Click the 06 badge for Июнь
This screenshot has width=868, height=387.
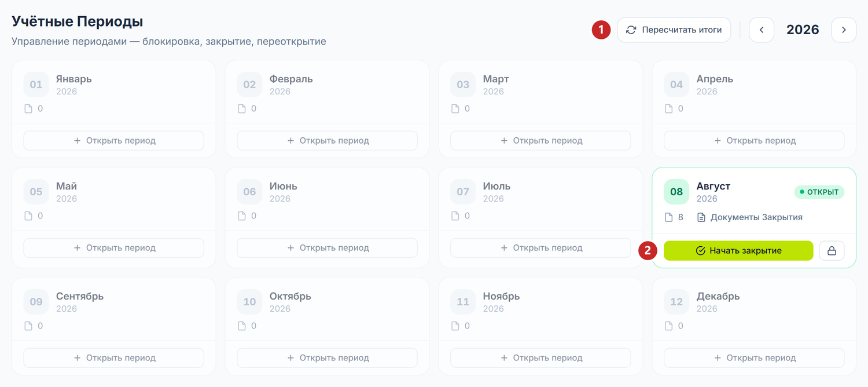[x=249, y=192]
